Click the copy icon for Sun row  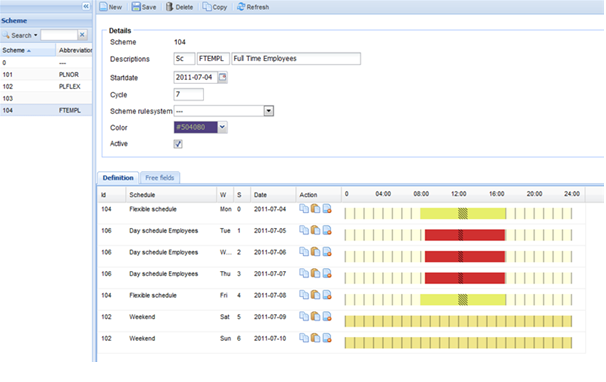coord(304,338)
